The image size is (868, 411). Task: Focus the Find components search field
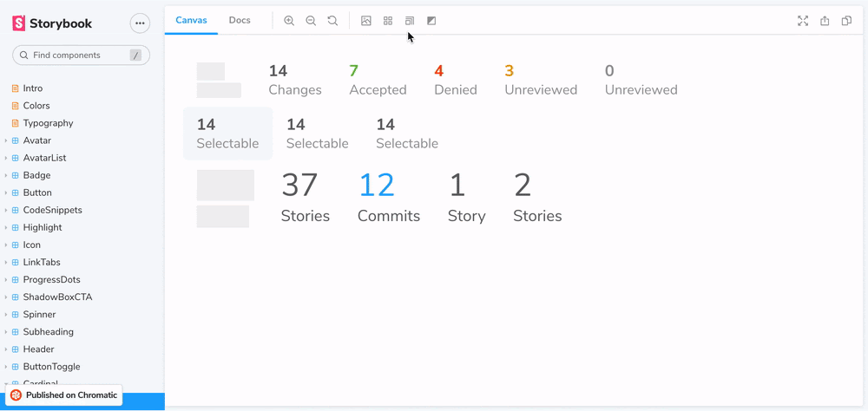tap(78, 55)
